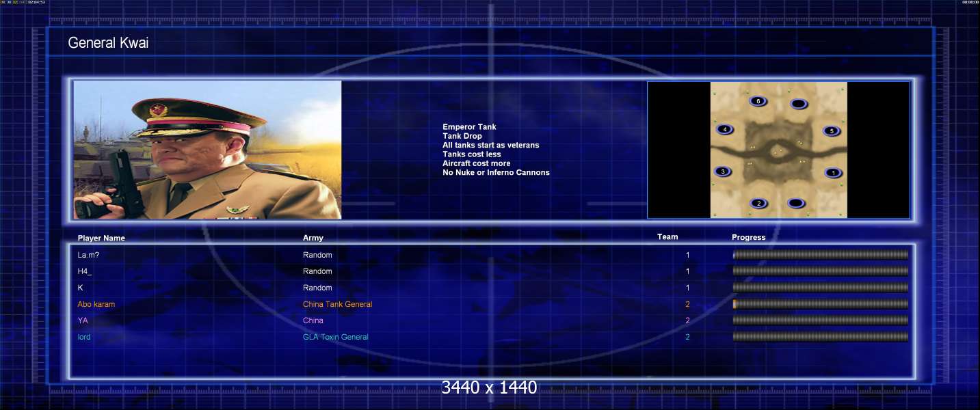The height and width of the screenshot is (410, 980).
Task: Click the loading progress bar for player K
Action: [x=821, y=288]
